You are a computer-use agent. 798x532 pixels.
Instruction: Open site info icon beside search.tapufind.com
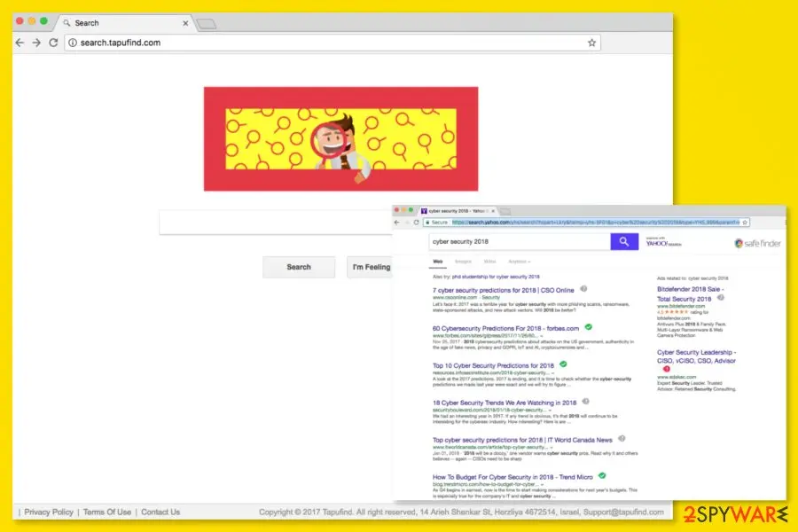(x=73, y=43)
